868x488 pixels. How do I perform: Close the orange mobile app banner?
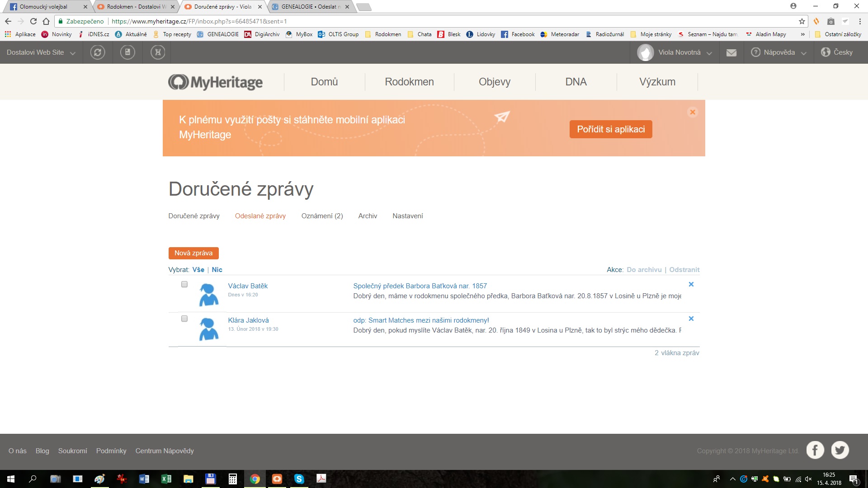click(692, 112)
